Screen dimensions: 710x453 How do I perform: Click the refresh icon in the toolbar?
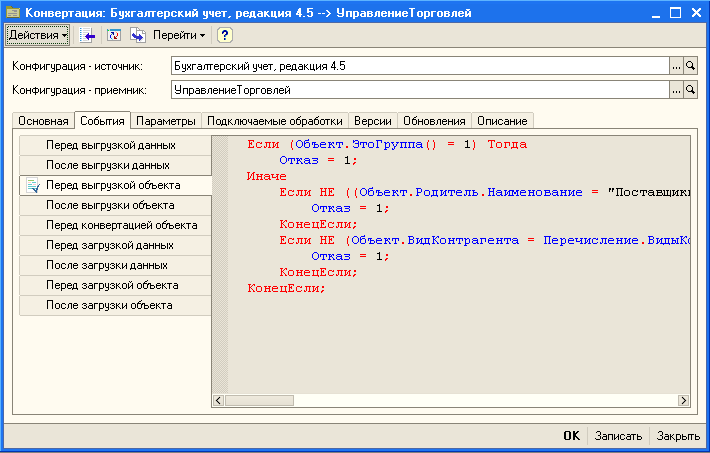point(113,35)
